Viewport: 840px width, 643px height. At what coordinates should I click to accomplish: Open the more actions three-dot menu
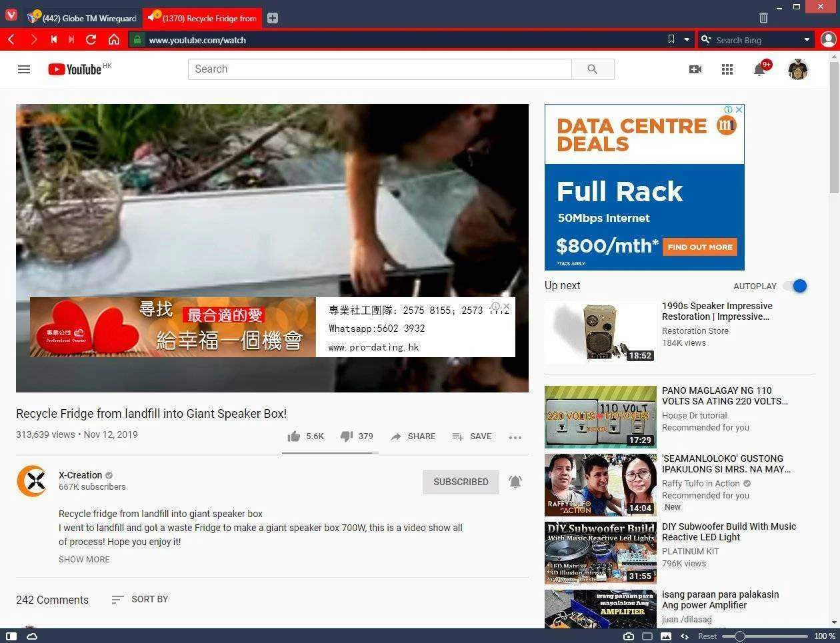[515, 437]
